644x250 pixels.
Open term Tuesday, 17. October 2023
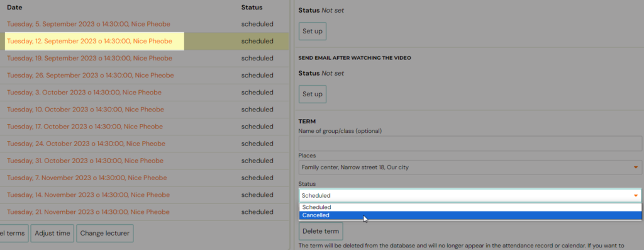(85, 127)
